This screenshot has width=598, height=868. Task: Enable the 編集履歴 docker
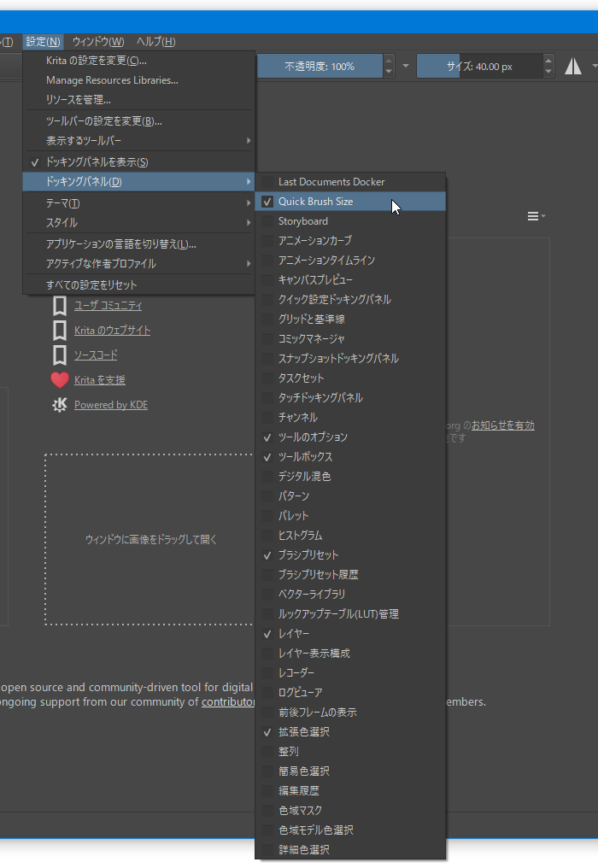click(350, 791)
